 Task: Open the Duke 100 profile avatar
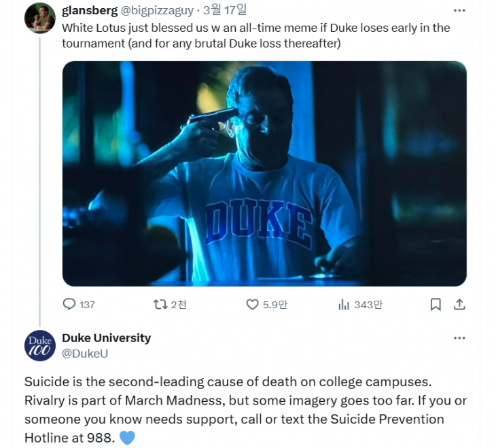click(x=39, y=346)
